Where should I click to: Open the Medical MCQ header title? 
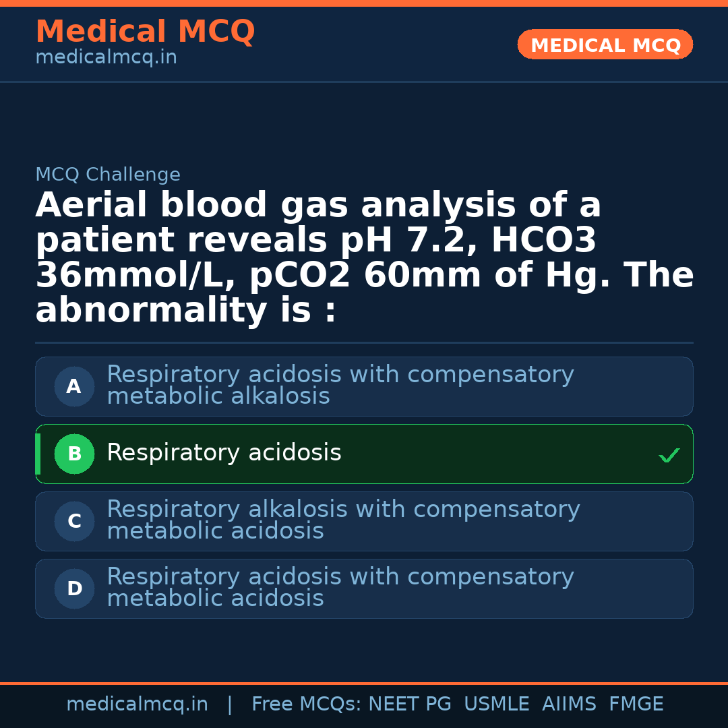coord(145,32)
